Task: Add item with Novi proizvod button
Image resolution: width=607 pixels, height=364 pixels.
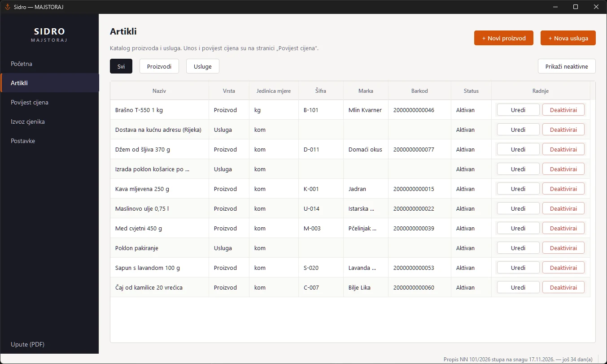Action: (504, 38)
